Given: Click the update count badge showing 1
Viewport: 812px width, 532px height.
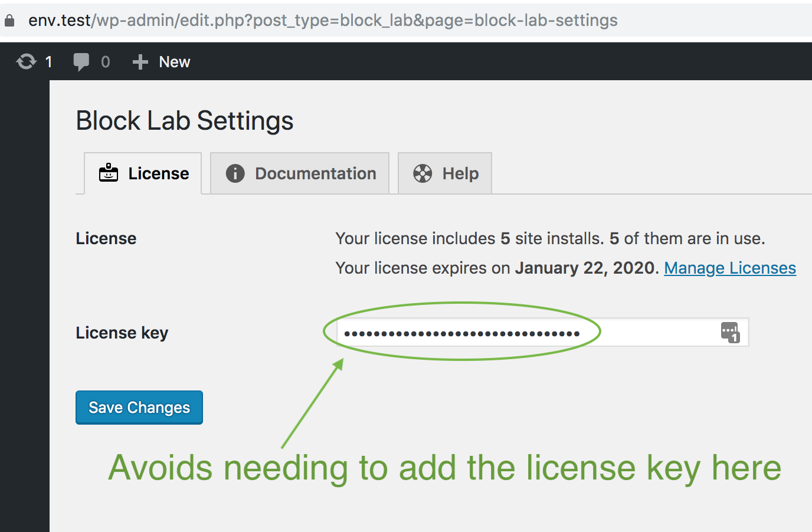Looking at the screenshot, I should click(49, 61).
